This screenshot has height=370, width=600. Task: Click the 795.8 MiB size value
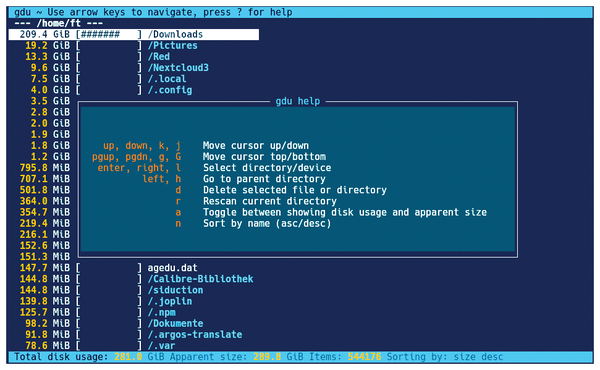(x=45, y=168)
